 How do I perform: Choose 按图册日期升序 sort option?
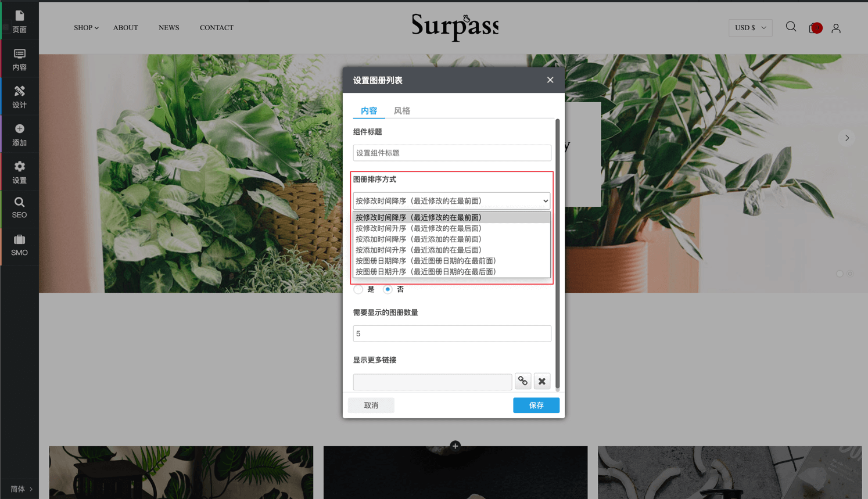[x=425, y=272]
